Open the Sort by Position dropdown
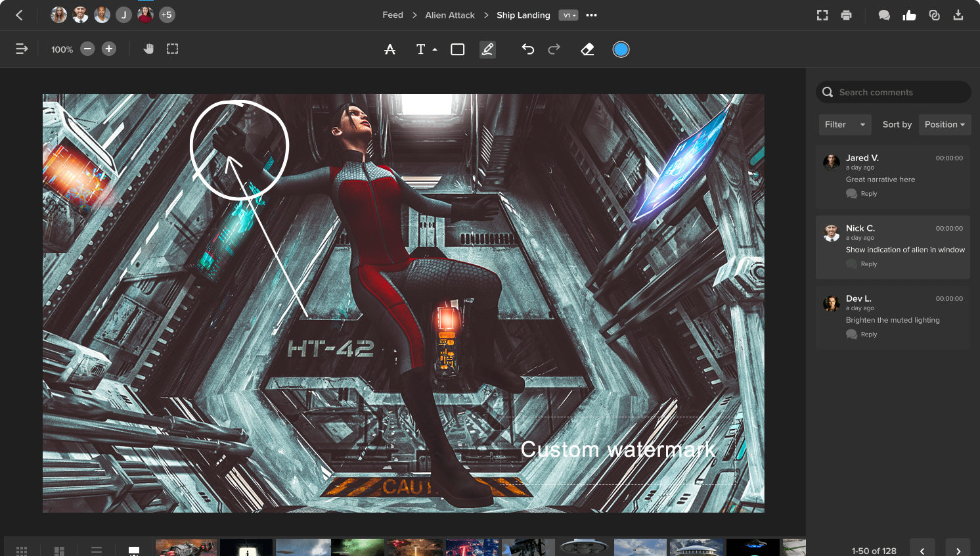This screenshot has width=980, height=556. (945, 124)
